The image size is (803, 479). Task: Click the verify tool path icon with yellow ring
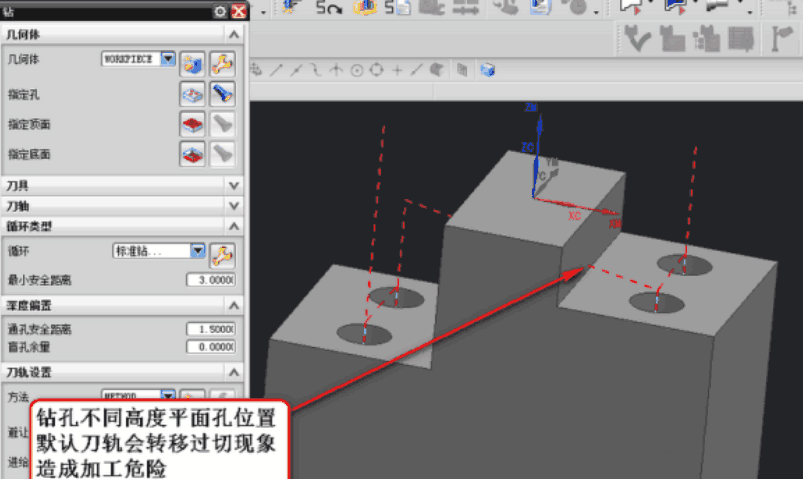(365, 7)
